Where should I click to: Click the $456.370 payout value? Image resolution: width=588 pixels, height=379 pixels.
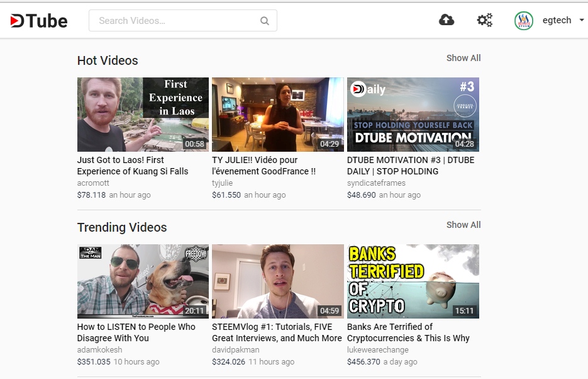click(363, 362)
